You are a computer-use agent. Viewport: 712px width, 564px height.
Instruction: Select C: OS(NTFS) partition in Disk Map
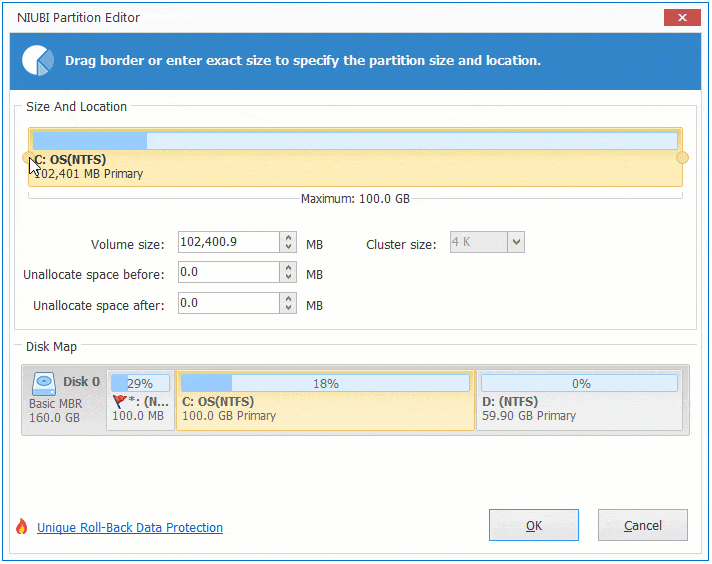tap(325, 400)
